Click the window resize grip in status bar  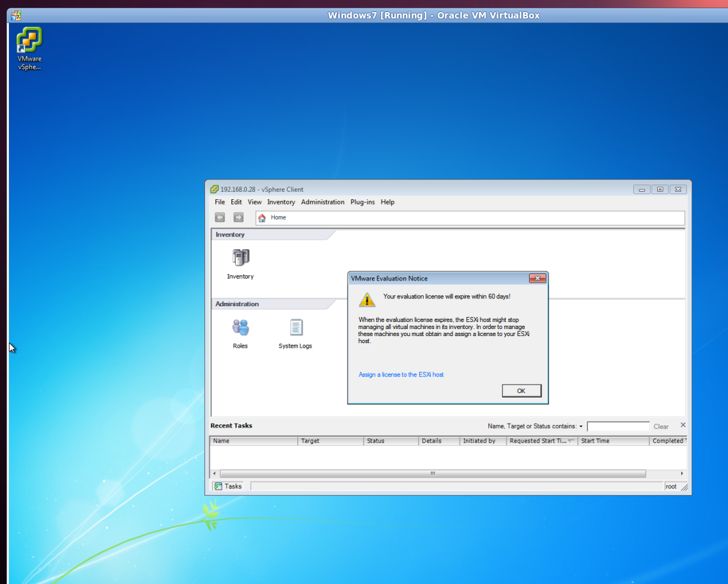pos(685,487)
